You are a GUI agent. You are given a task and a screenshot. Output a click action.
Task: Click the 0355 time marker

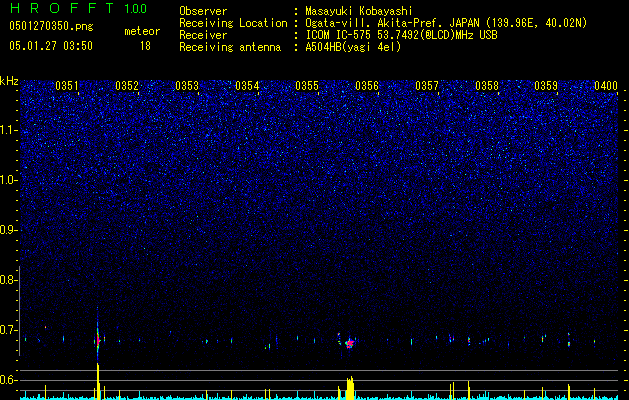(x=307, y=85)
